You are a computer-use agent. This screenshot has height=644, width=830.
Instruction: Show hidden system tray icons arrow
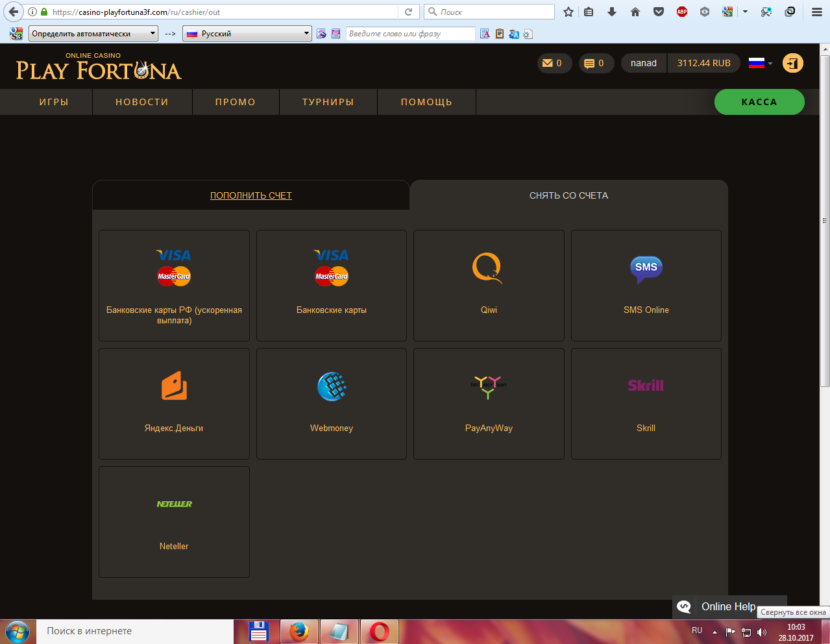click(714, 632)
